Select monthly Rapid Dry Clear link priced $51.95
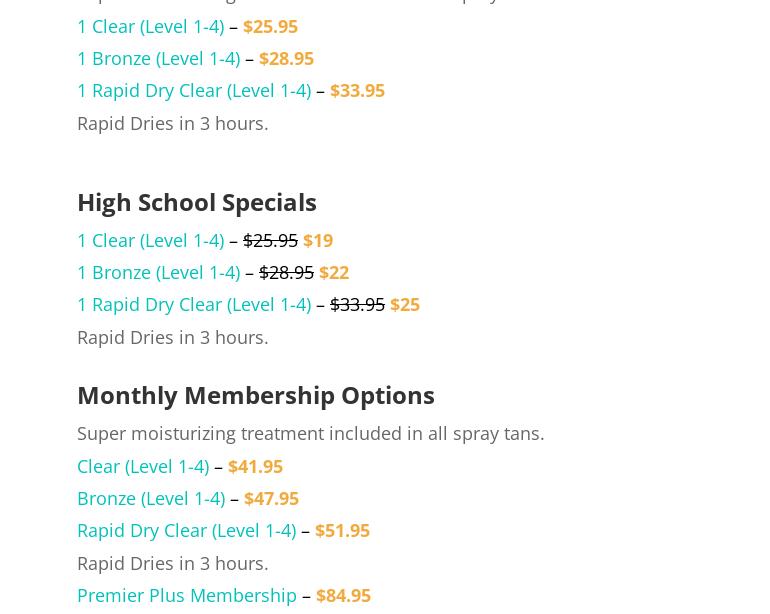The image size is (770, 614). [187, 530]
